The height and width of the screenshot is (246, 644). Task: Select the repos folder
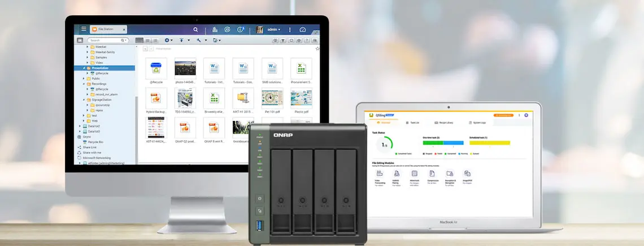(96, 110)
